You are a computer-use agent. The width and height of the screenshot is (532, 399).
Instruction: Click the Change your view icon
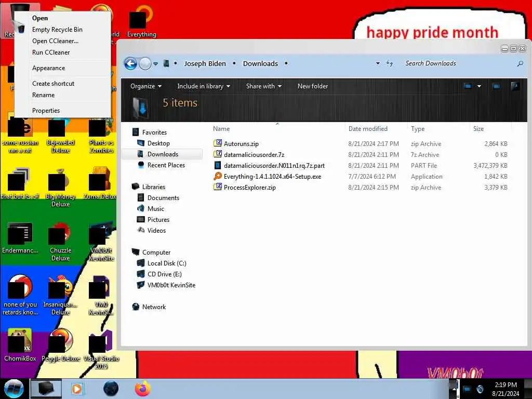point(468,86)
